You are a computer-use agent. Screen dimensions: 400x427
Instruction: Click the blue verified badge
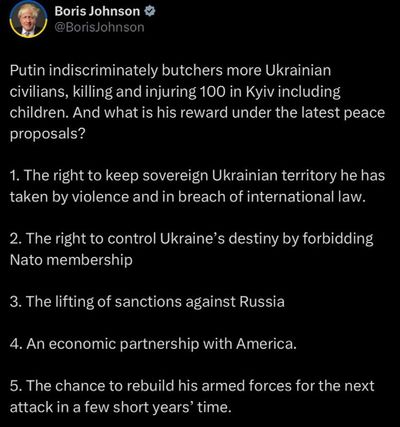click(x=150, y=12)
